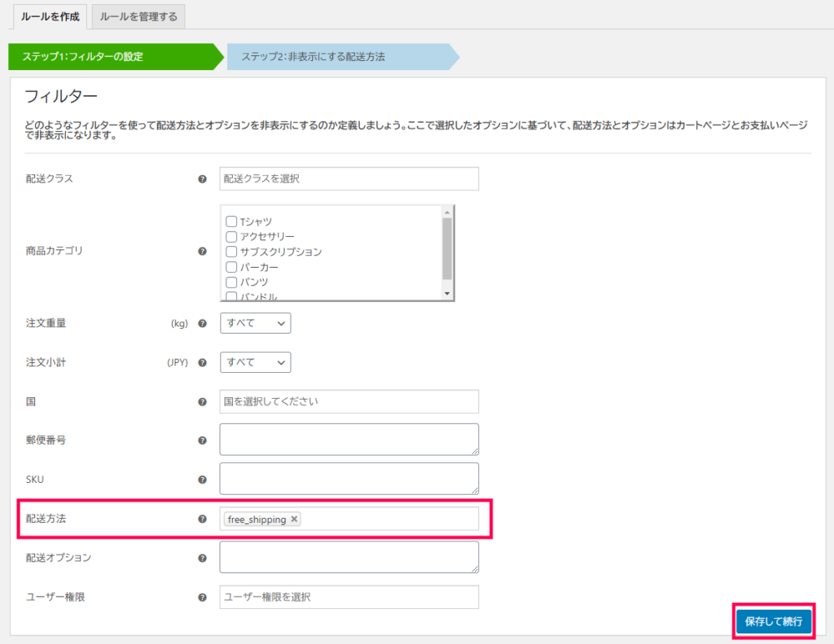Screen dimensions: 834x644
Task: Switch to ルールを管理する tab
Action: [x=138, y=16]
